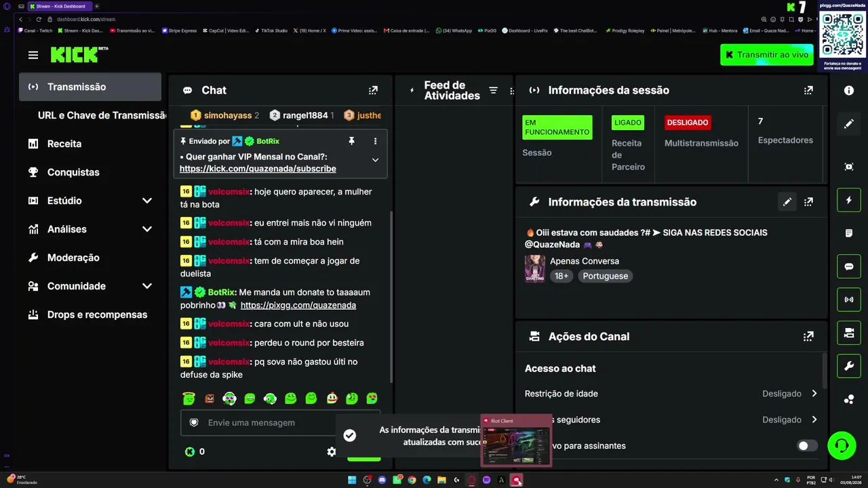Click the broadcast signal icon in right sidebar
Screen dimensions: 868x488
pos(849,300)
